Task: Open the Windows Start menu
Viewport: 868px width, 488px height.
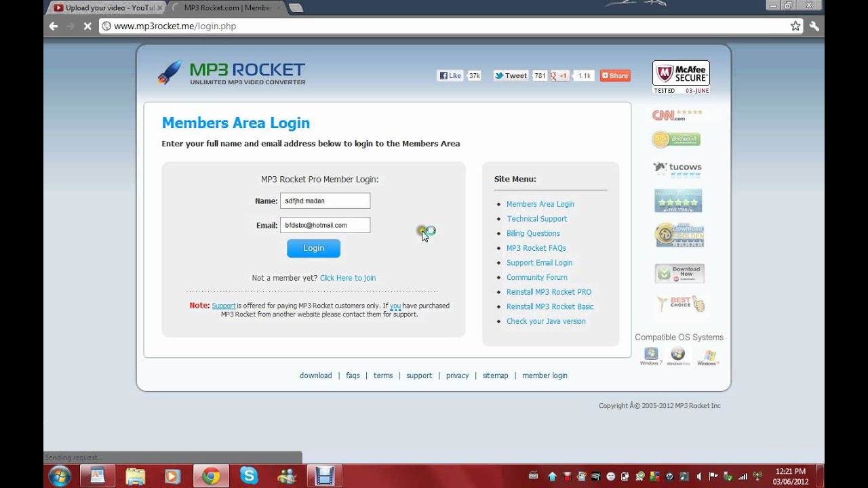Action: click(59, 476)
